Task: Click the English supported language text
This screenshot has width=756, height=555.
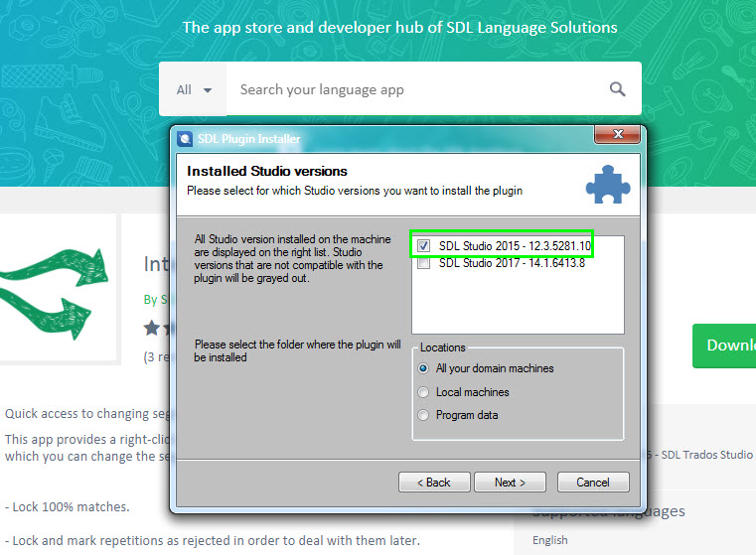Action: [x=549, y=540]
